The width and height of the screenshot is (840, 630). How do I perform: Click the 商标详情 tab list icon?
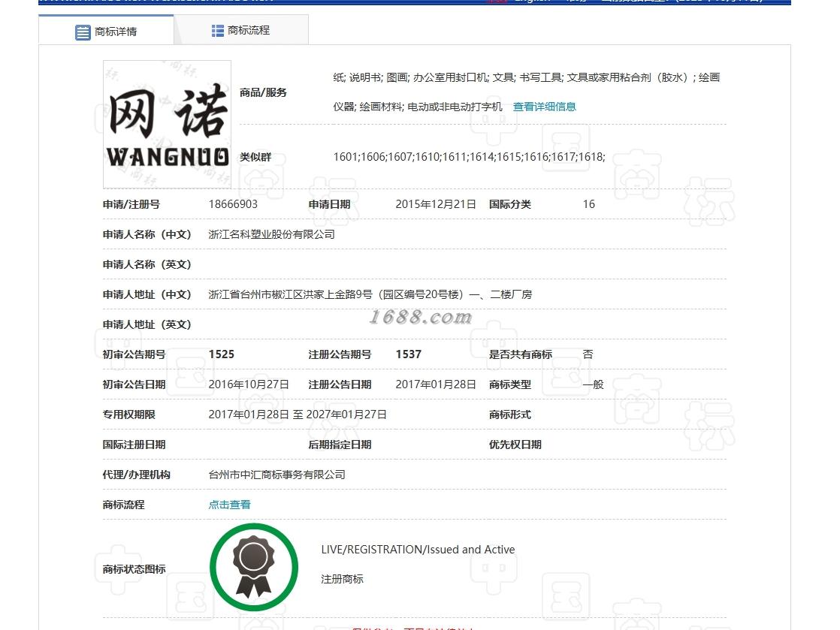[83, 32]
